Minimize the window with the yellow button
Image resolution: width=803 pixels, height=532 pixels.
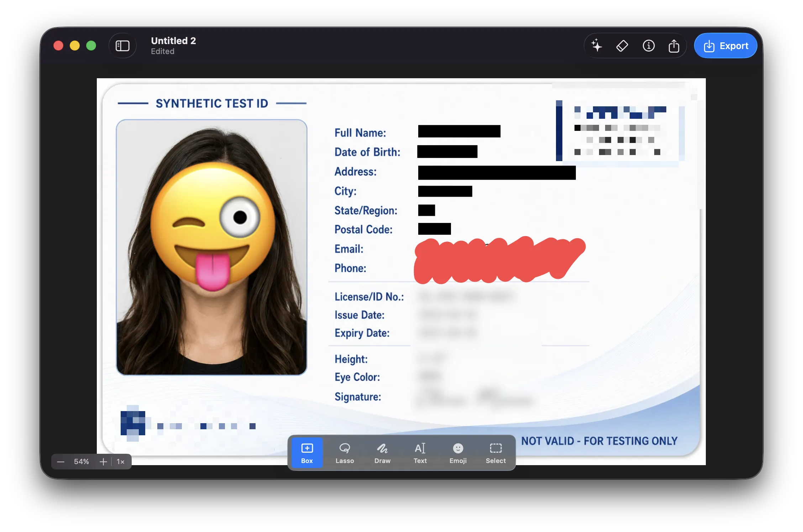(75, 46)
